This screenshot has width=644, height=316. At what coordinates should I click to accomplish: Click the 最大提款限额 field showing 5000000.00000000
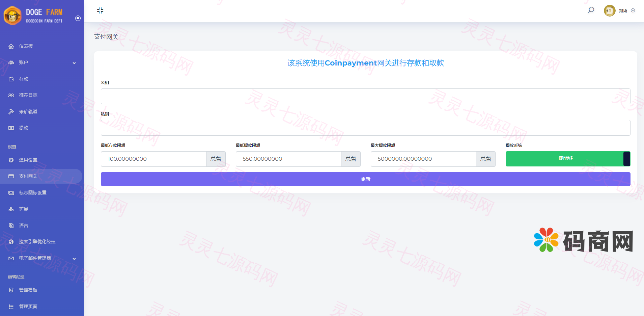click(x=423, y=159)
